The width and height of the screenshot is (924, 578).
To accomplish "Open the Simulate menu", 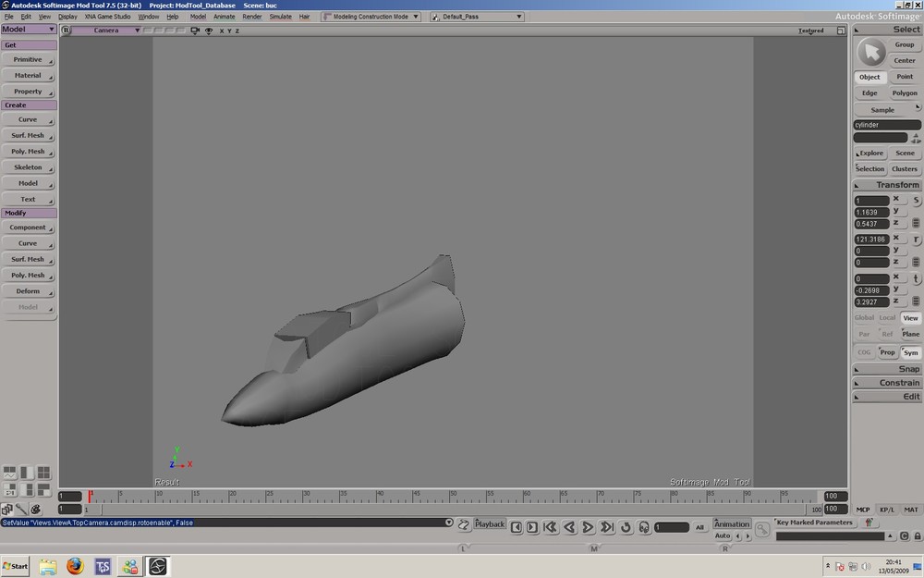I will pos(281,17).
